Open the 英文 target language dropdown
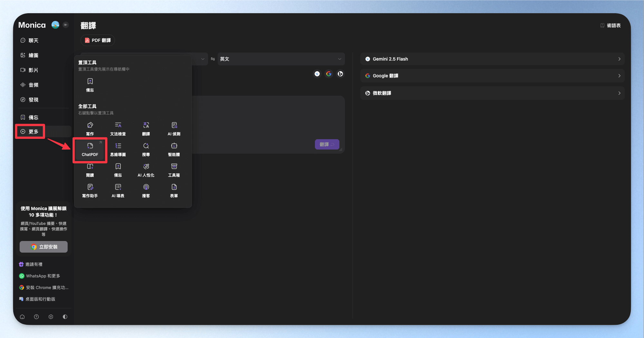 pos(281,59)
